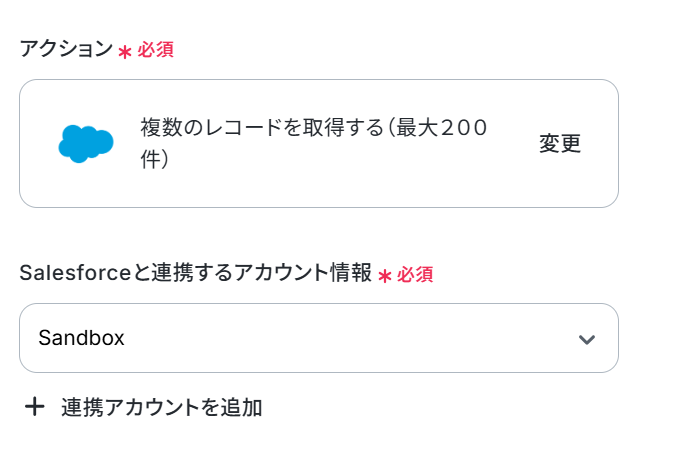
Task: Click the blank middle of Sandbox combo box
Action: point(349,338)
